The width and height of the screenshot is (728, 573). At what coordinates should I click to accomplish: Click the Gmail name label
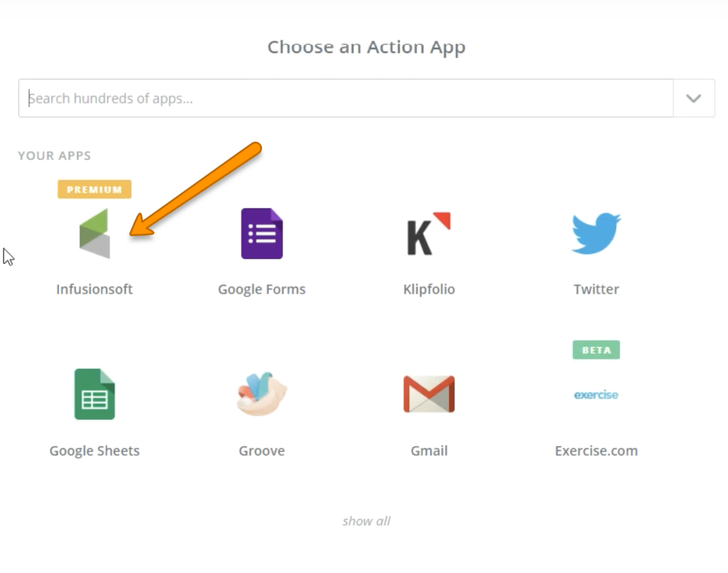pos(429,451)
